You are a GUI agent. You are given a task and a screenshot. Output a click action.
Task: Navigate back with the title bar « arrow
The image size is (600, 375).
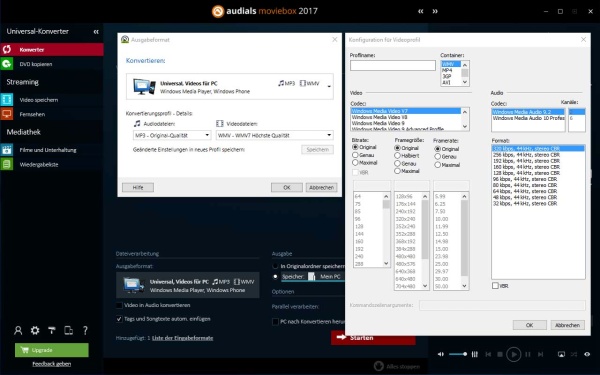pos(421,11)
